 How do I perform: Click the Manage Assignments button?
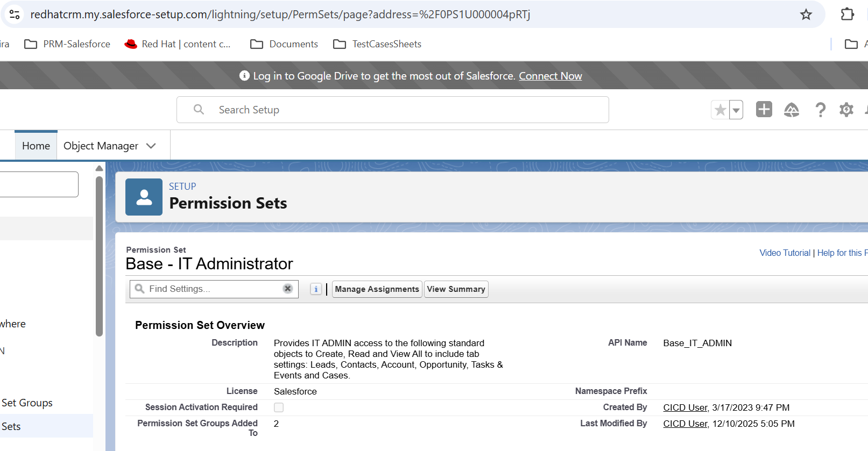pyautogui.click(x=377, y=289)
